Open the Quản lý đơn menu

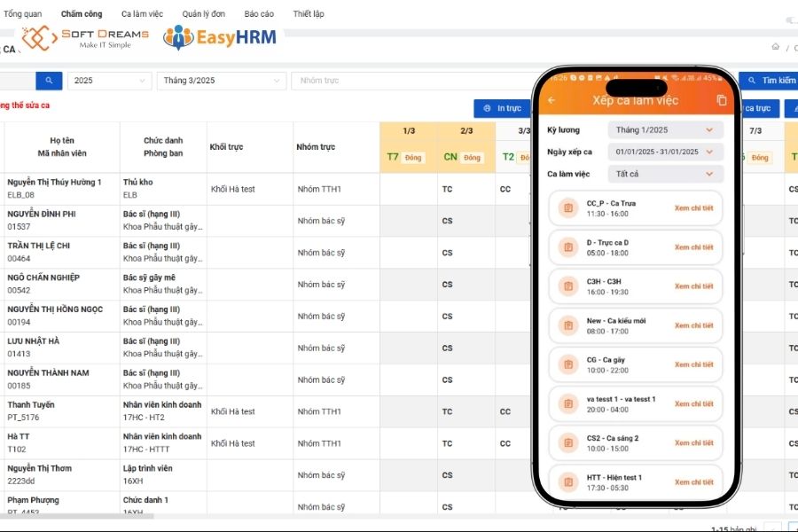point(204,14)
